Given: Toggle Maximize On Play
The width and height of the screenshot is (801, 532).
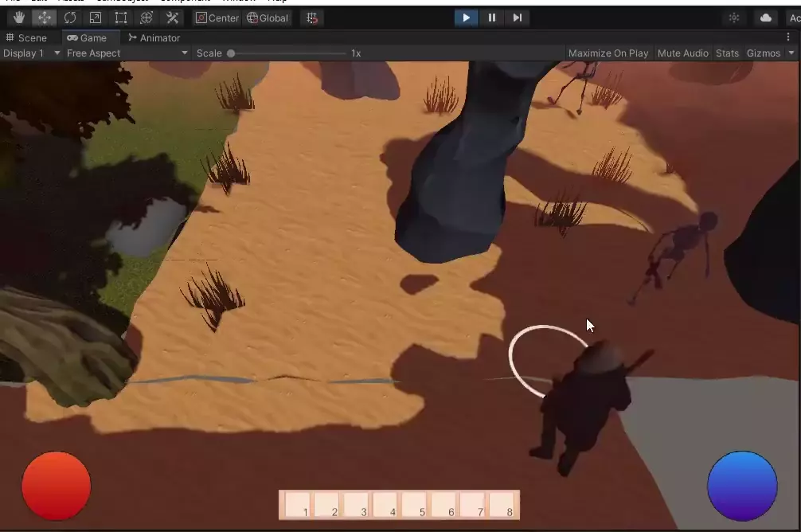Looking at the screenshot, I should click(608, 53).
